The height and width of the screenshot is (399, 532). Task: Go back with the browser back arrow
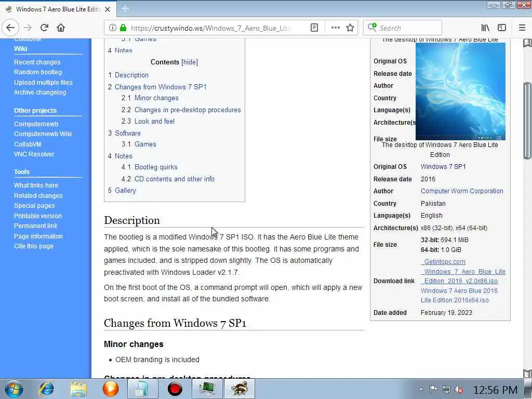click(10, 28)
